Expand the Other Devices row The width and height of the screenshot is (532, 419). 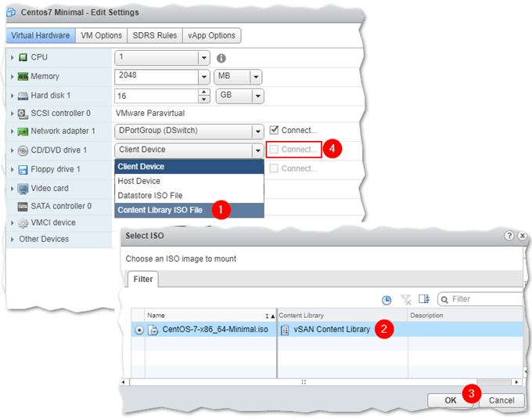point(13,240)
